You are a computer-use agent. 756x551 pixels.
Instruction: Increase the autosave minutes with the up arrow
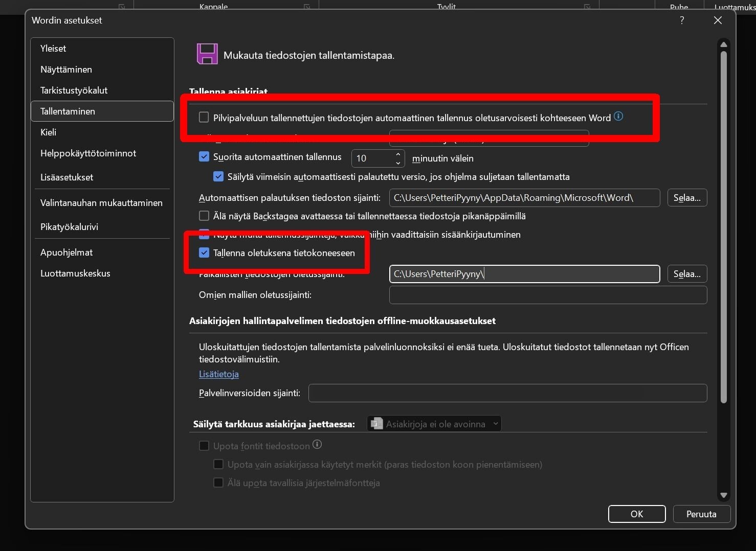click(398, 154)
